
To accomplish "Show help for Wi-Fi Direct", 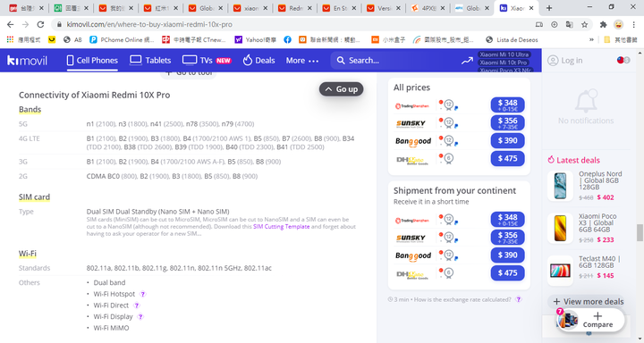I will 136,305.
